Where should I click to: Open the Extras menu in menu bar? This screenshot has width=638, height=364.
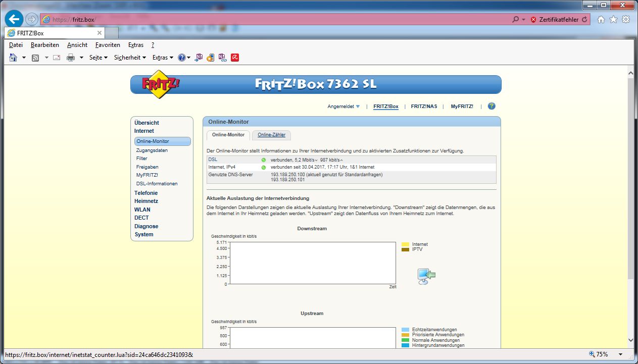click(135, 45)
